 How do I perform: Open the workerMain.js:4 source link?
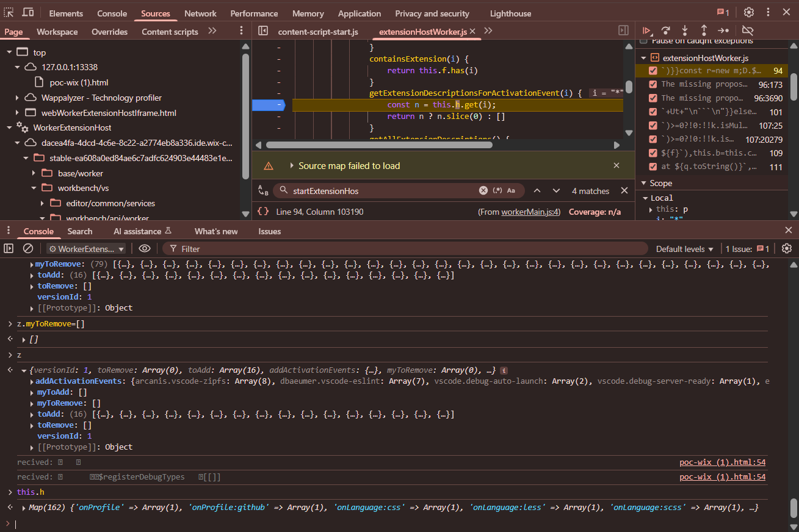point(530,212)
